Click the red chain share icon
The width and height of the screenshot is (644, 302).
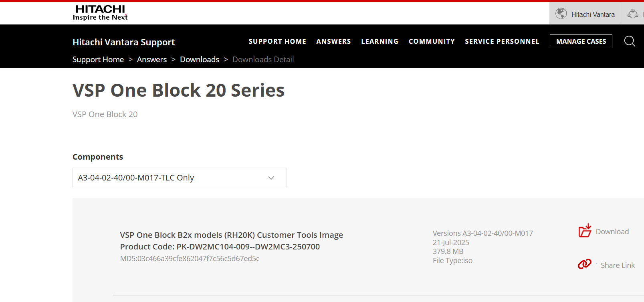point(584,264)
